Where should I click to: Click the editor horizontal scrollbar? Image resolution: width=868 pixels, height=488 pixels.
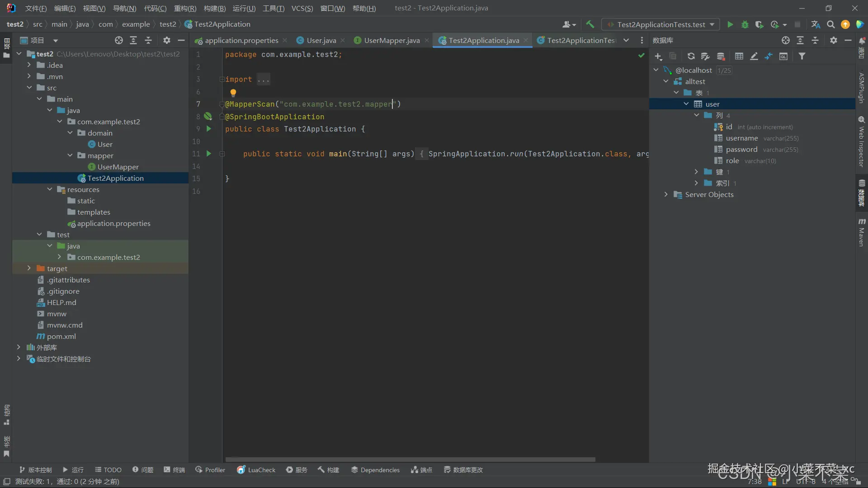pos(410,460)
